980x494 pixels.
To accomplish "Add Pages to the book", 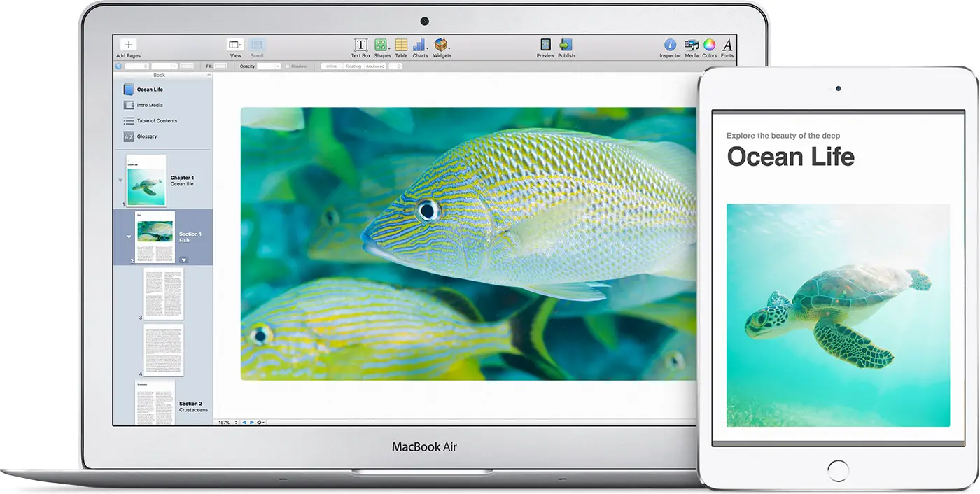I will pos(128,45).
